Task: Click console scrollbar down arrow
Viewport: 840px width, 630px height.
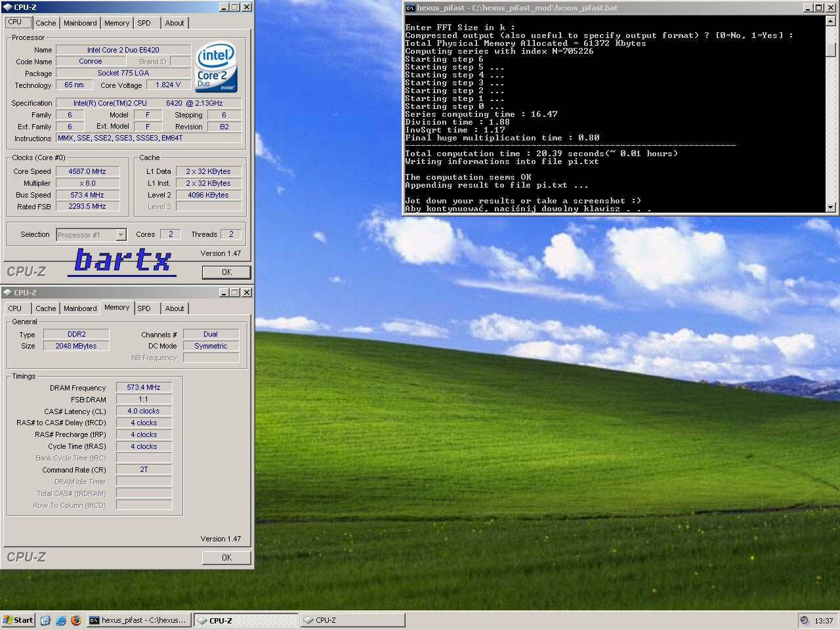Action: pyautogui.click(x=831, y=207)
